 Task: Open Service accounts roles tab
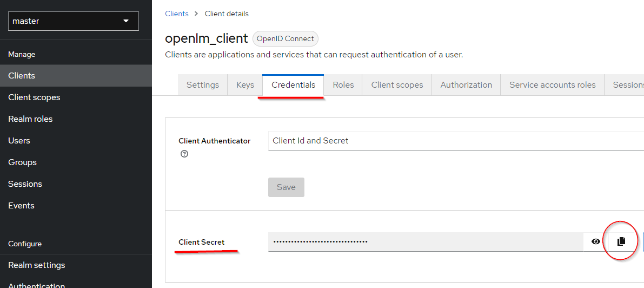552,85
